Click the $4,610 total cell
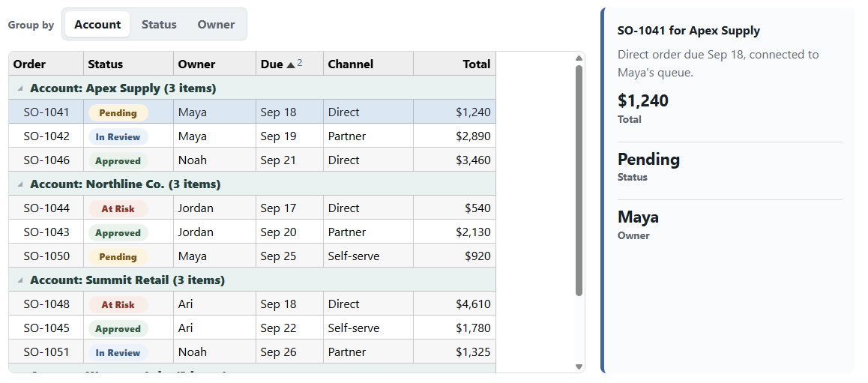 click(x=454, y=304)
